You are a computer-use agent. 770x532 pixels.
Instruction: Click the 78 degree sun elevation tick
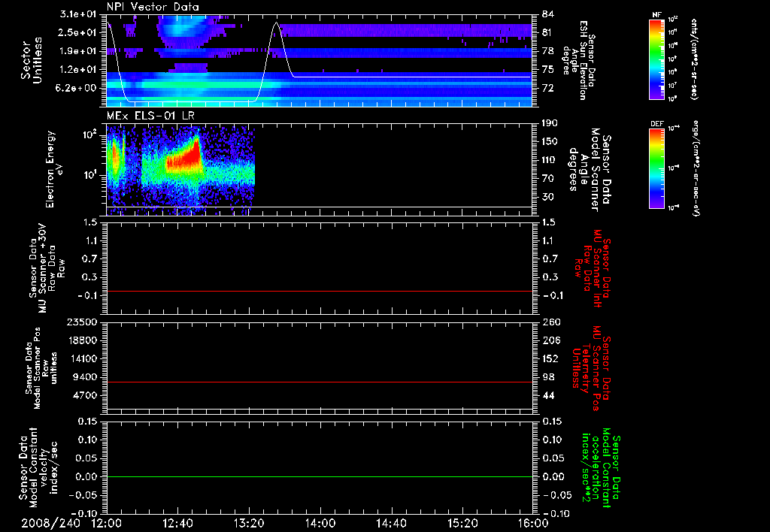point(547,51)
